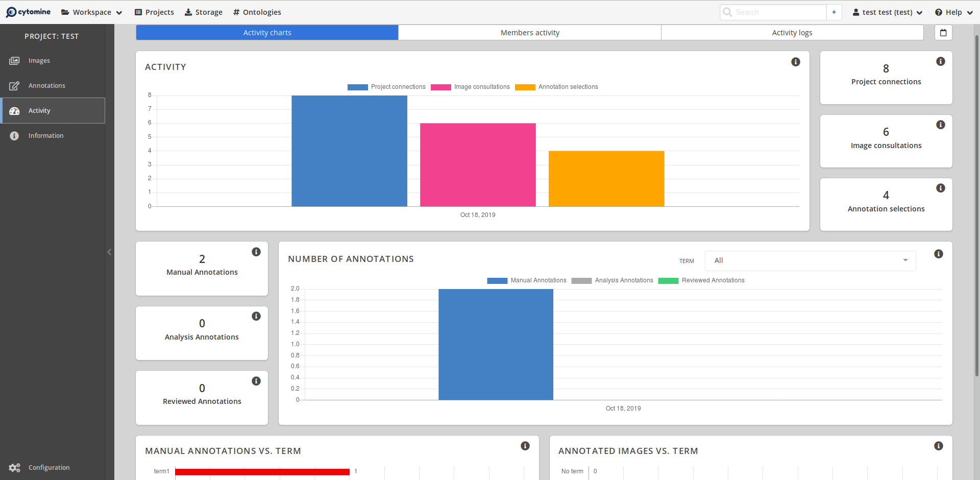
Task: Toggle Image consultations legend series
Action: 470,87
